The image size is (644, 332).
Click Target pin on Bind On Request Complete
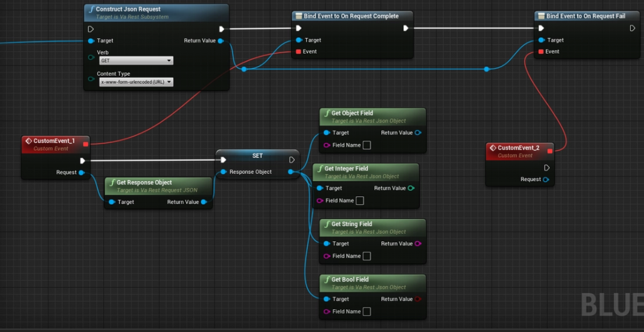point(299,40)
